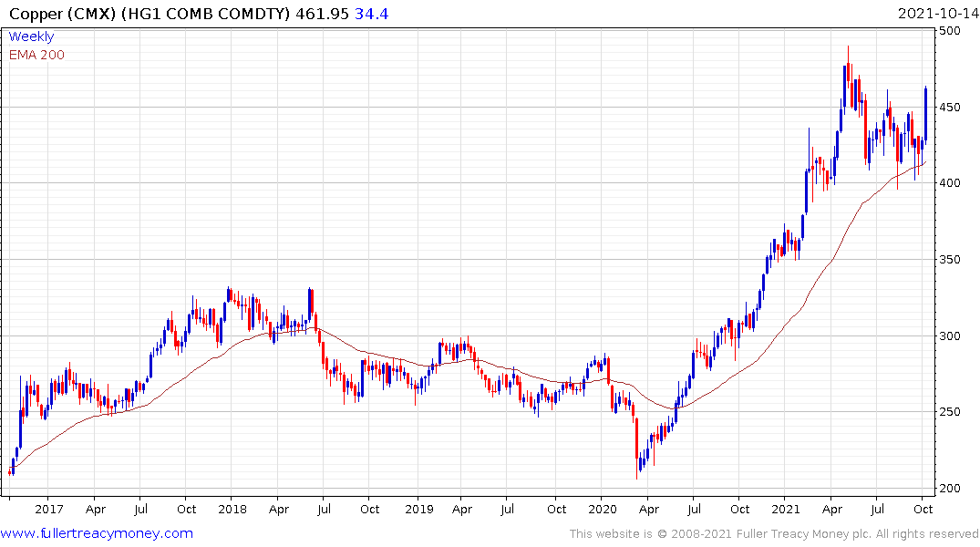
Task: Click the 350 price axis label
Action: [x=950, y=260]
